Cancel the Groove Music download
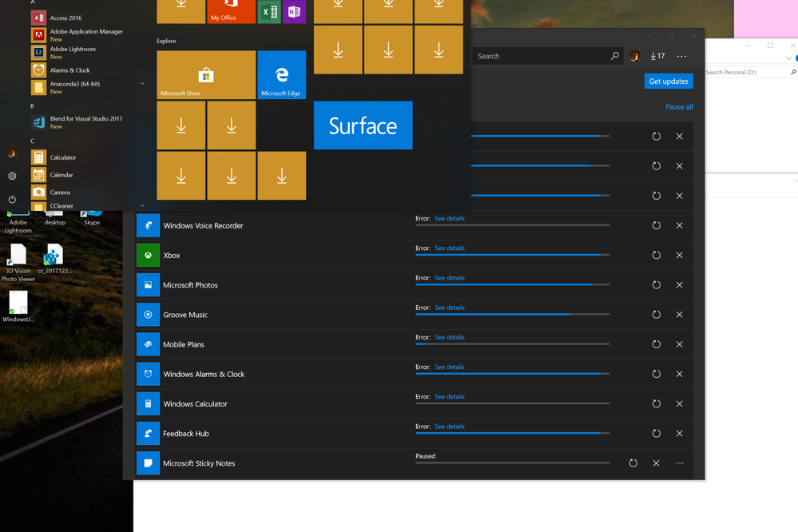This screenshot has height=532, width=798. pyautogui.click(x=680, y=315)
